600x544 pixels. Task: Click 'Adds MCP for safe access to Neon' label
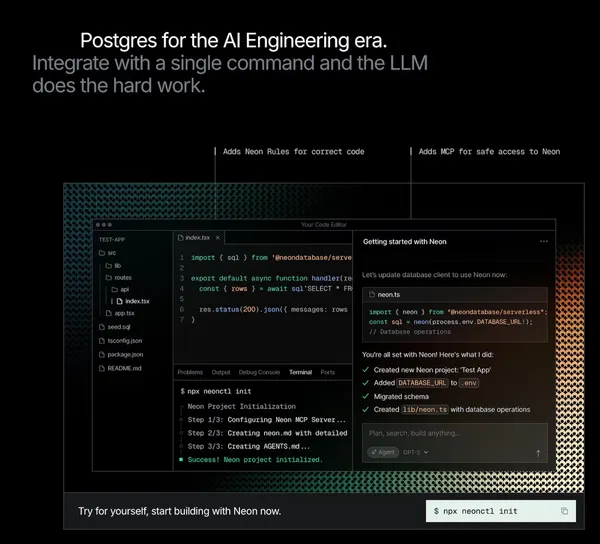489,151
